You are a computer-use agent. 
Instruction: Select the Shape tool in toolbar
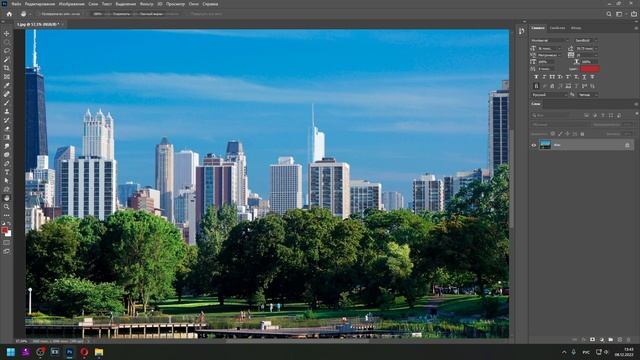point(7,189)
